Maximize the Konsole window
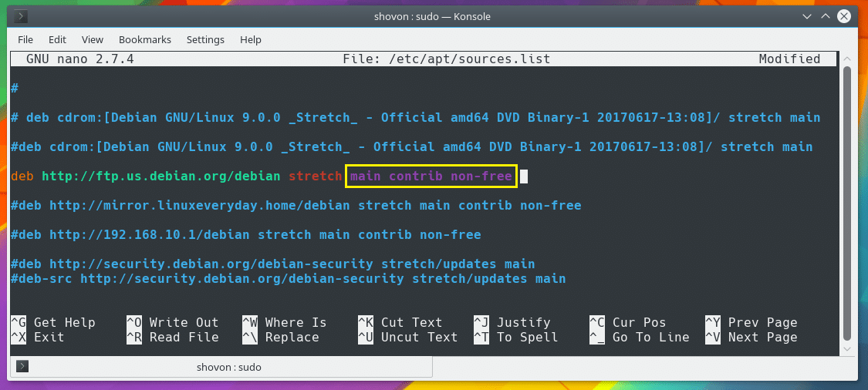This screenshot has width=868, height=390. pyautogui.click(x=826, y=17)
